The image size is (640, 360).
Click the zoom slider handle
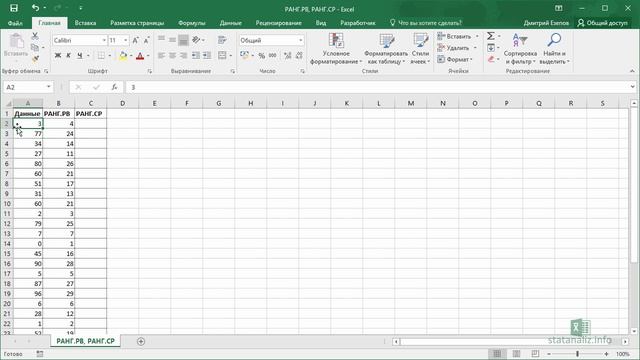tap(577, 354)
